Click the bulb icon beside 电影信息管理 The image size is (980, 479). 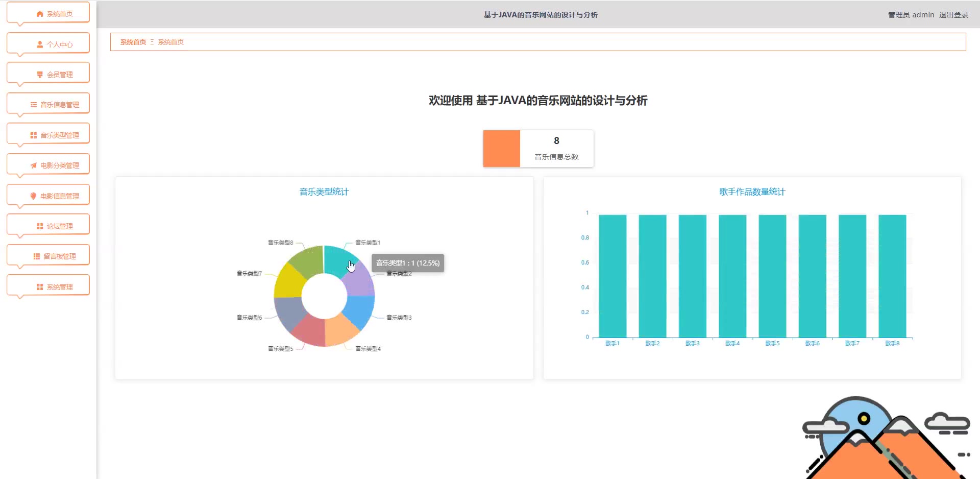(34, 196)
